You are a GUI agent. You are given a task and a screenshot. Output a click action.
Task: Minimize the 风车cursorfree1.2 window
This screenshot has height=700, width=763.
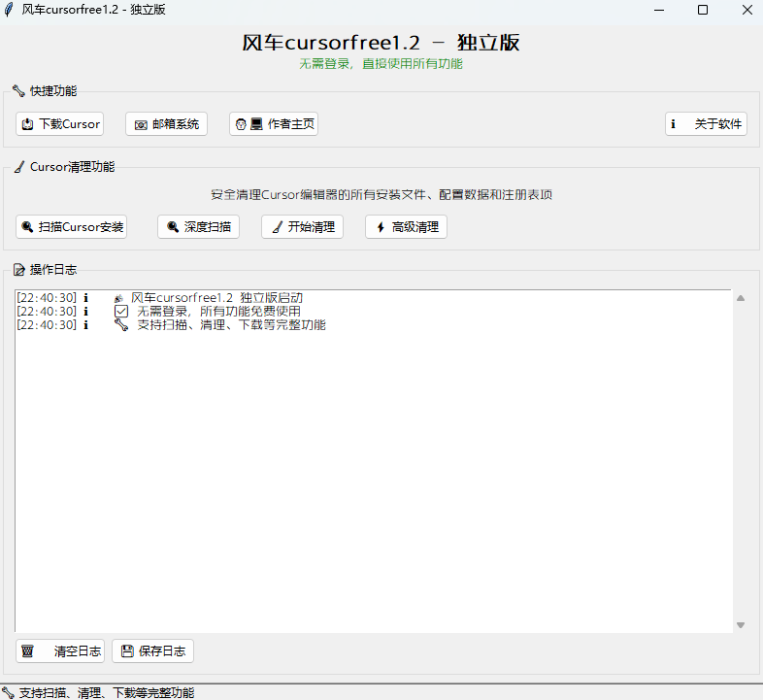pos(659,10)
